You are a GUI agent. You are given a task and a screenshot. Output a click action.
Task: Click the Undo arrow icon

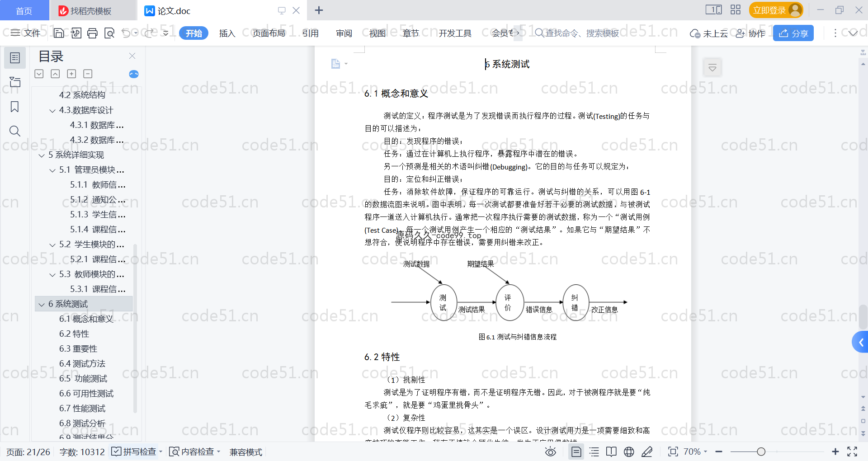point(126,33)
